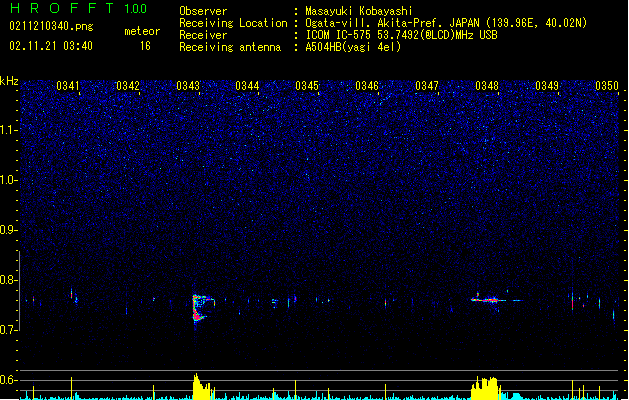The image size is (629, 400).
Task: Click the 0342 time marker
Action: [128, 86]
